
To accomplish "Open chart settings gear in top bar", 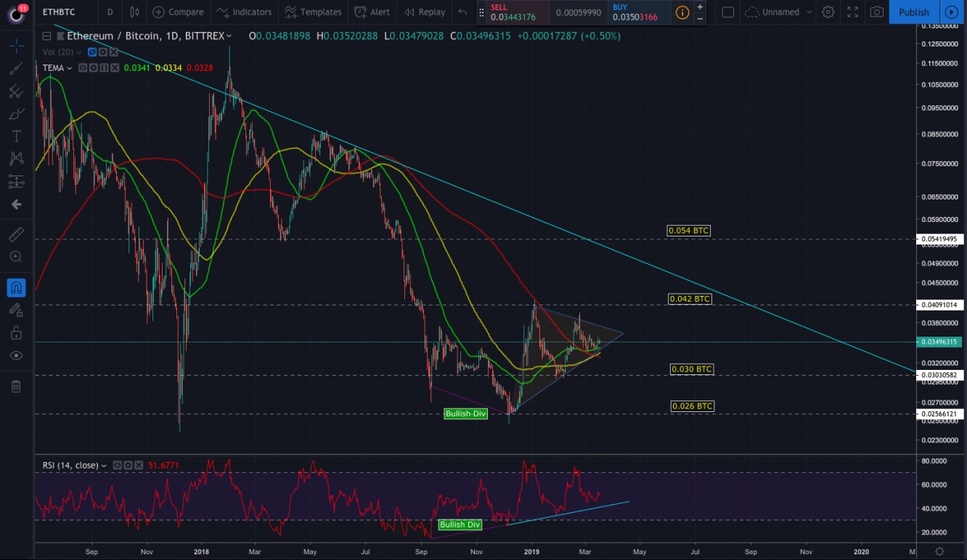I will pos(828,12).
